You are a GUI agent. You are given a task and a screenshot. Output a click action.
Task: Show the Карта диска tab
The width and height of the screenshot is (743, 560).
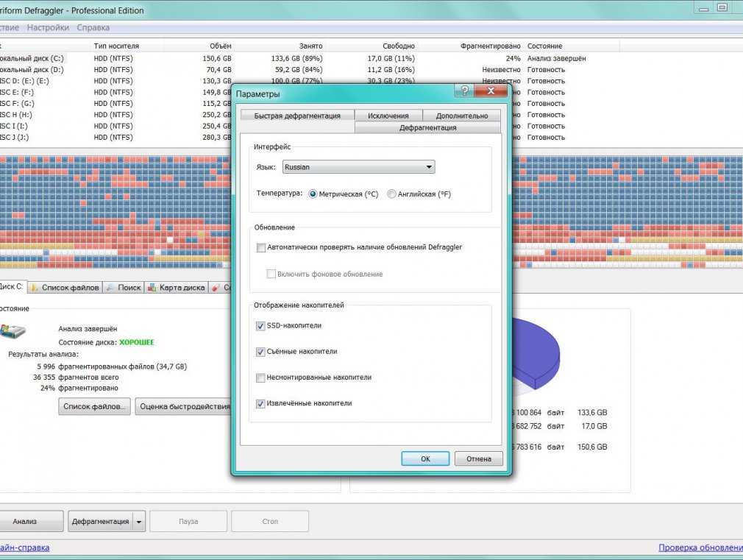point(177,287)
